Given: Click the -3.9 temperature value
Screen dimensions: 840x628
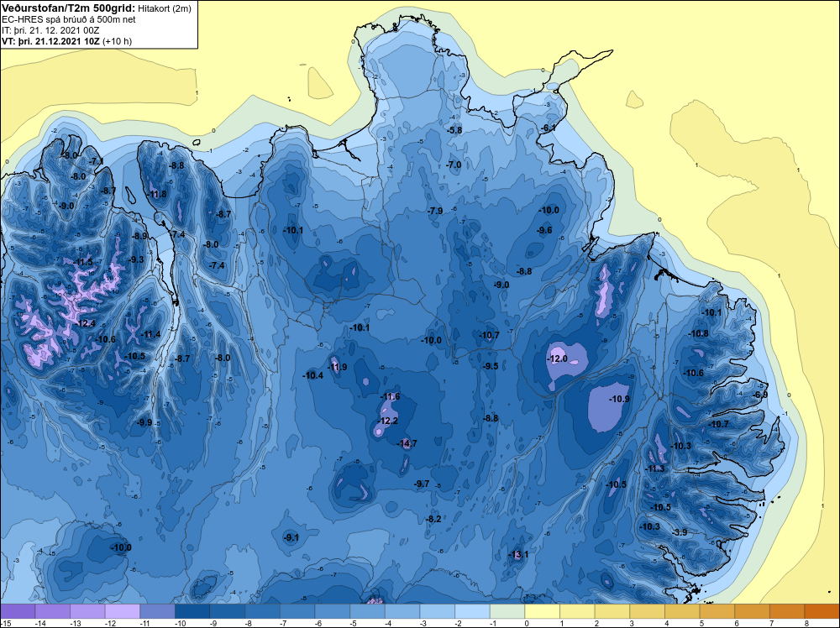Looking at the screenshot, I should 680,532.
